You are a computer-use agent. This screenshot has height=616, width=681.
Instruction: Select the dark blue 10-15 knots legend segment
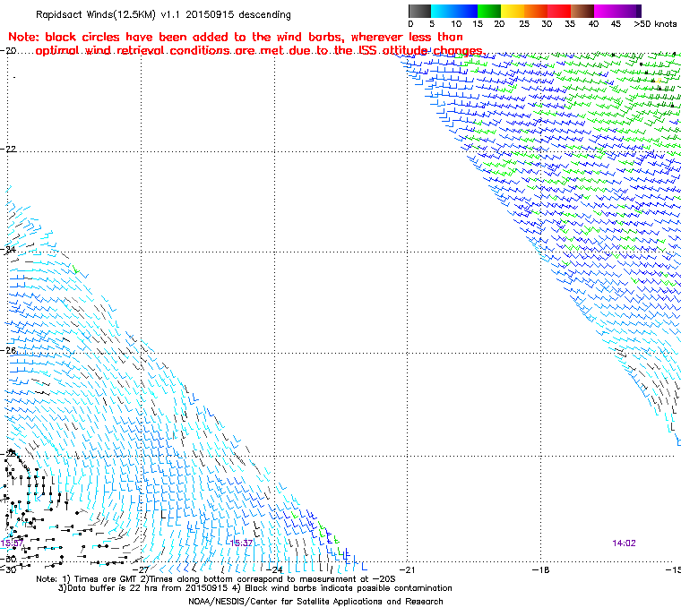(x=466, y=12)
